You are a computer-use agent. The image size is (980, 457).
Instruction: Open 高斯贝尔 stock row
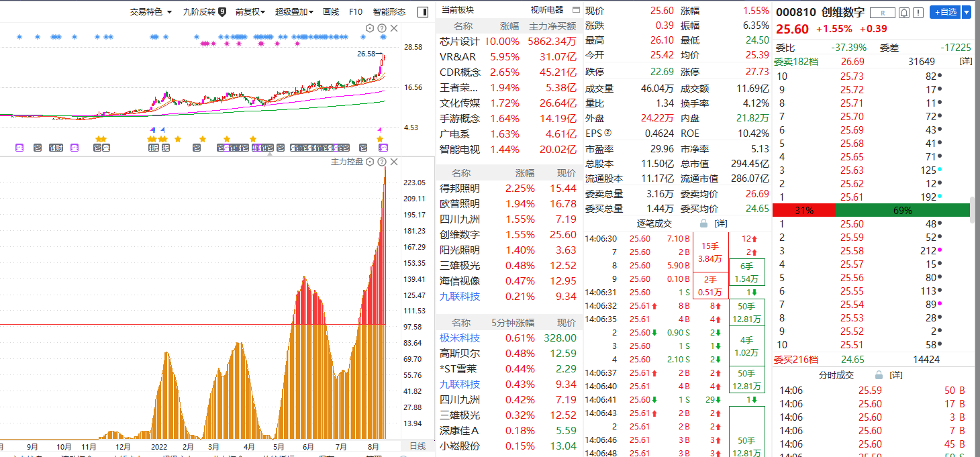(508, 353)
